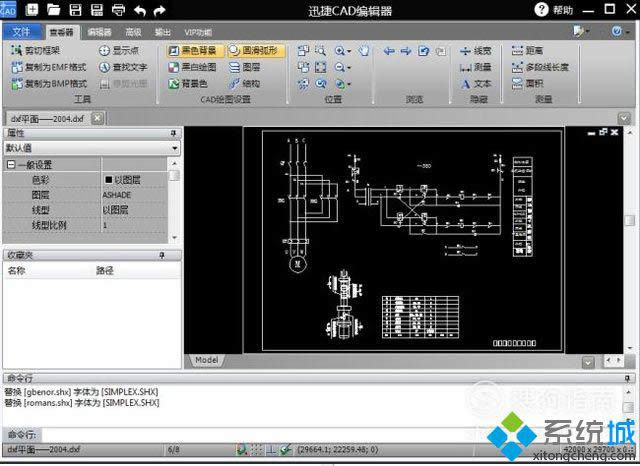Viewport: 640px width, 466px height.
Task: Click the 结构 (structure) tool
Action: tap(245, 84)
